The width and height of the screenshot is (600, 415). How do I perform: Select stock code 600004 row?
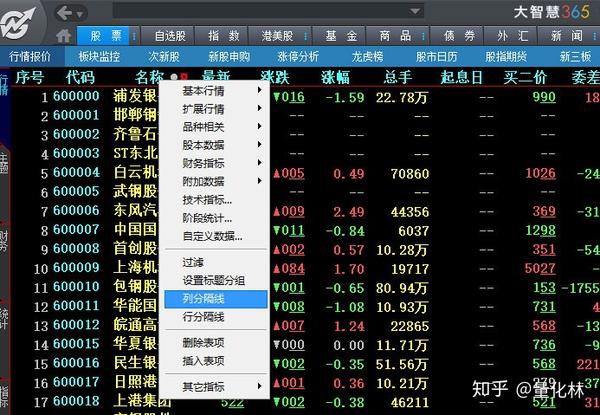[76, 173]
